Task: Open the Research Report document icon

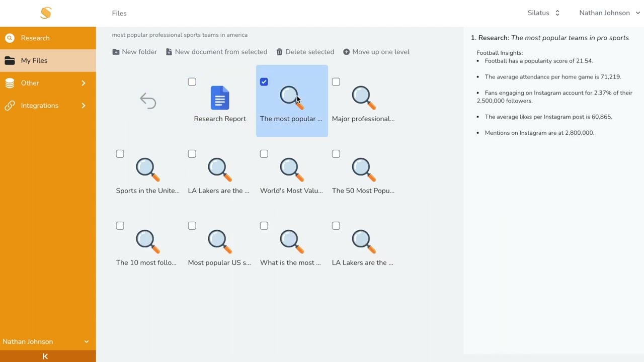Action: coord(220,98)
